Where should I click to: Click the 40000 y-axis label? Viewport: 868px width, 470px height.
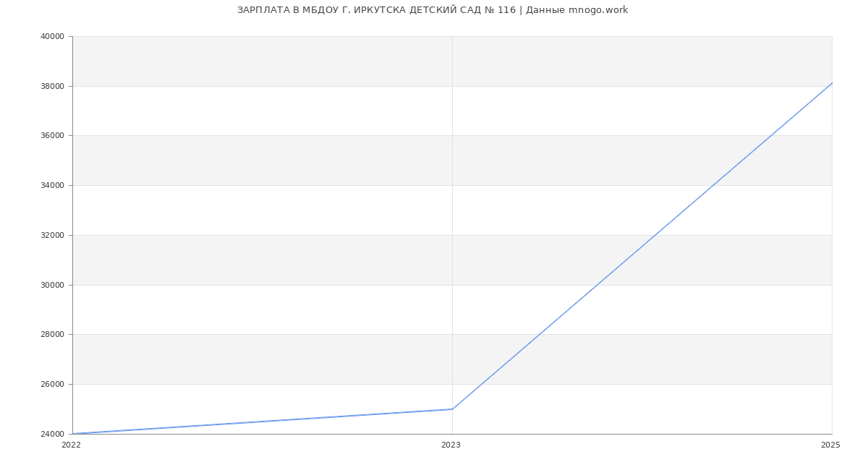tap(54, 37)
